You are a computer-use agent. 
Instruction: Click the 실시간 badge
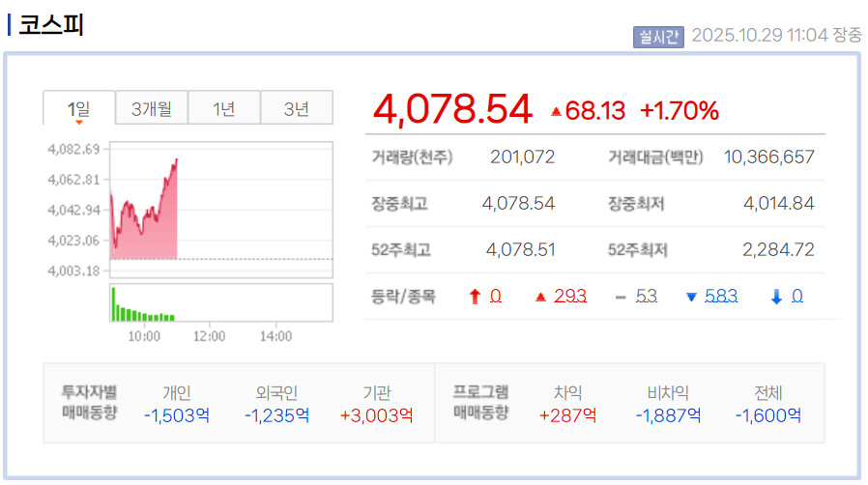[658, 37]
